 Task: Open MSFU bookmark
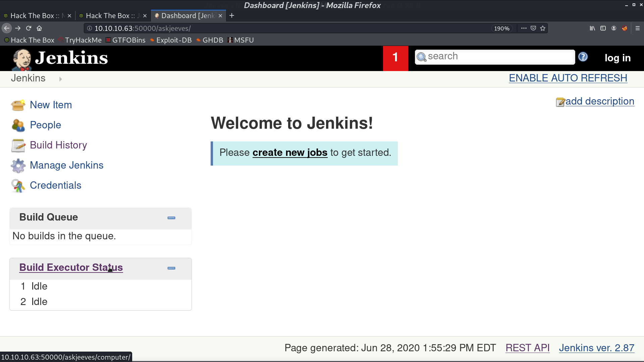(240, 40)
